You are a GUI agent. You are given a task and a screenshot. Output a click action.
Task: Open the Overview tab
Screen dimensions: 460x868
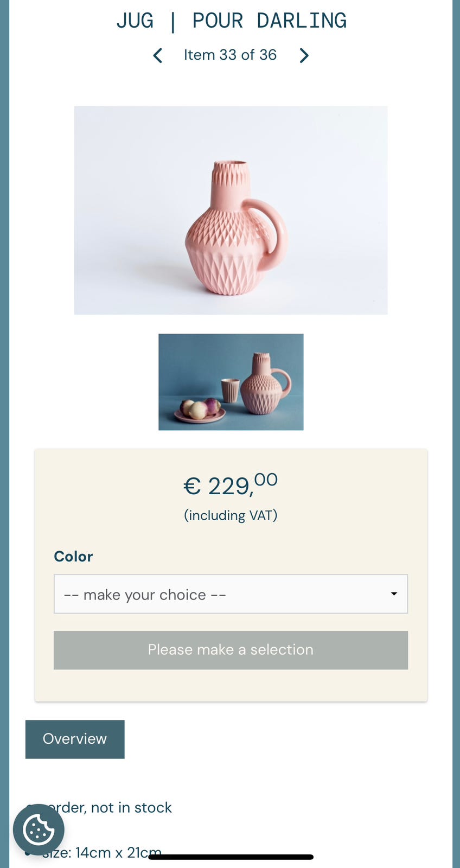[74, 739]
